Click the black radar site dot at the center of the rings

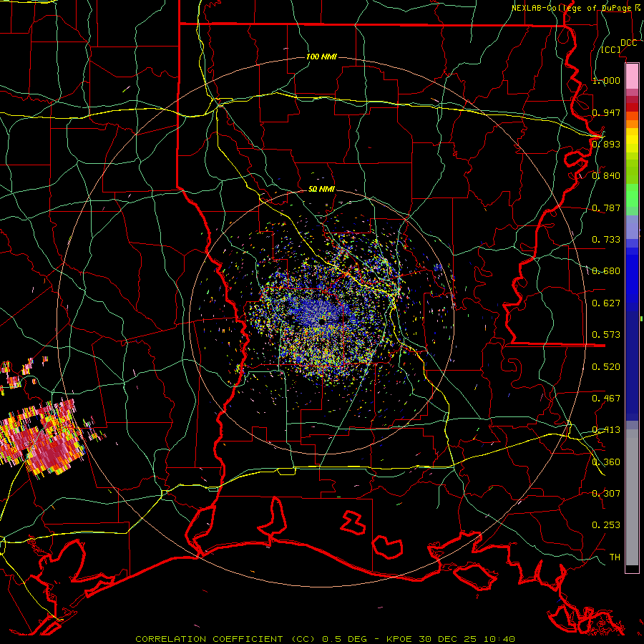[x=321, y=321]
